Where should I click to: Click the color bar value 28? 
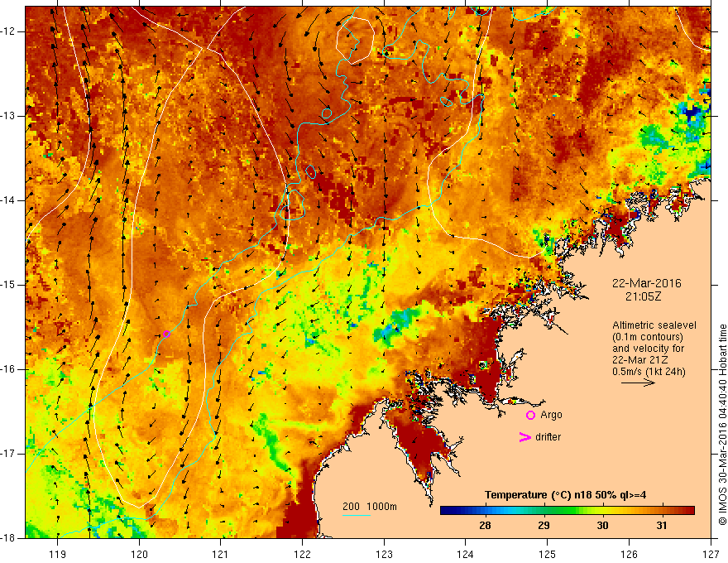point(485,526)
